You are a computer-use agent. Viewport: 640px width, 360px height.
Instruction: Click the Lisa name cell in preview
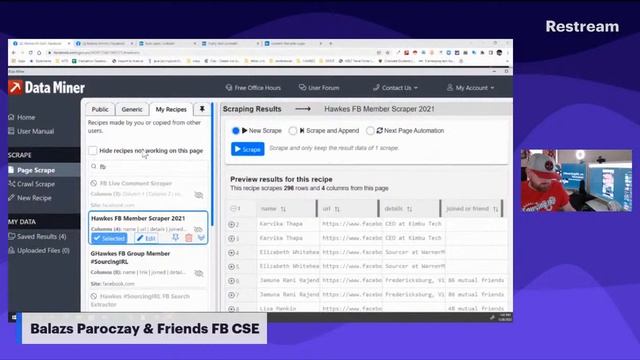[x=288, y=309]
